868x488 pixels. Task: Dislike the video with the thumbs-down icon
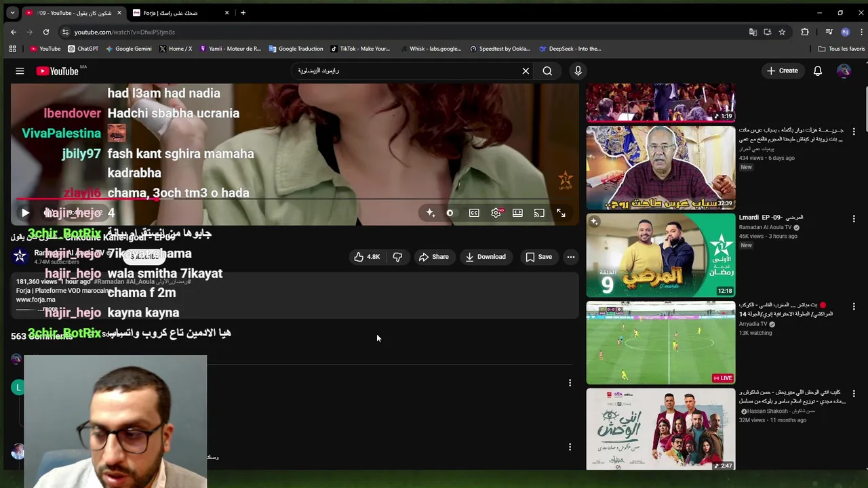point(397,257)
